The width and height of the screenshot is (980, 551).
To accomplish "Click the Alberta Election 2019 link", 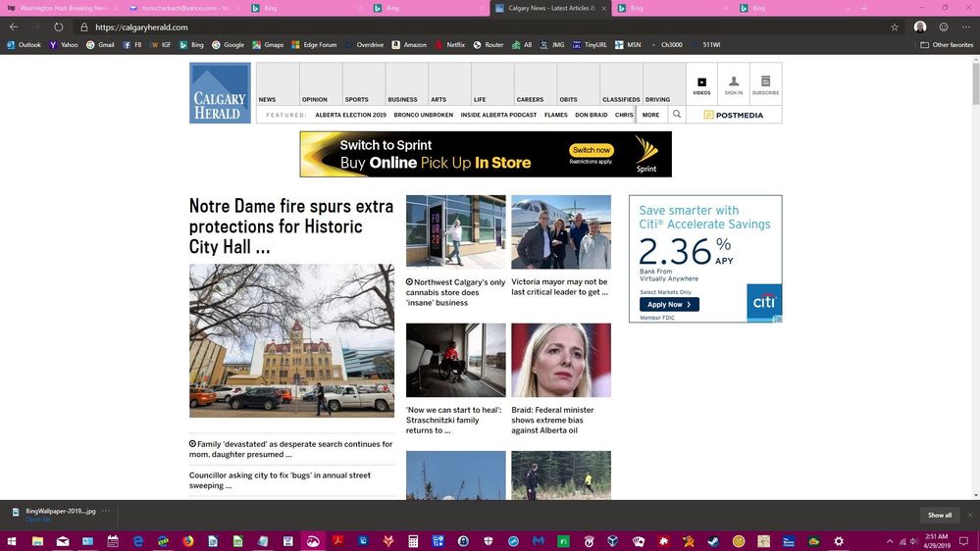I will coord(350,115).
